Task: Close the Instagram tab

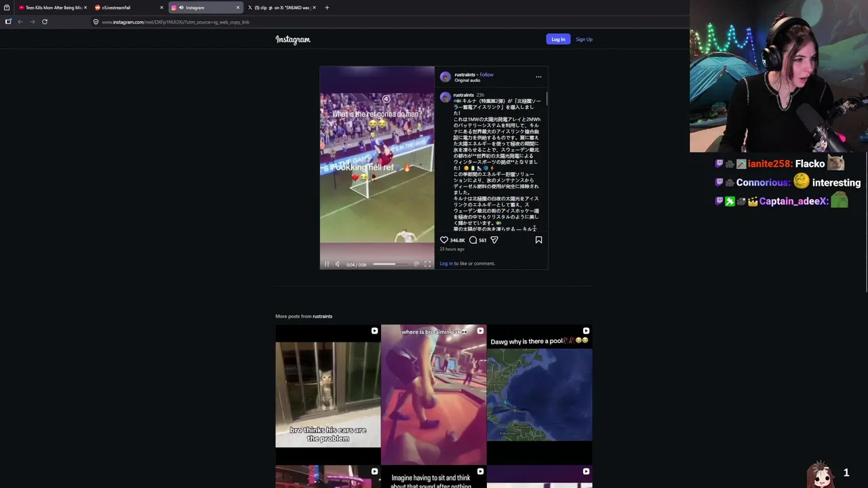Action: [238, 7]
